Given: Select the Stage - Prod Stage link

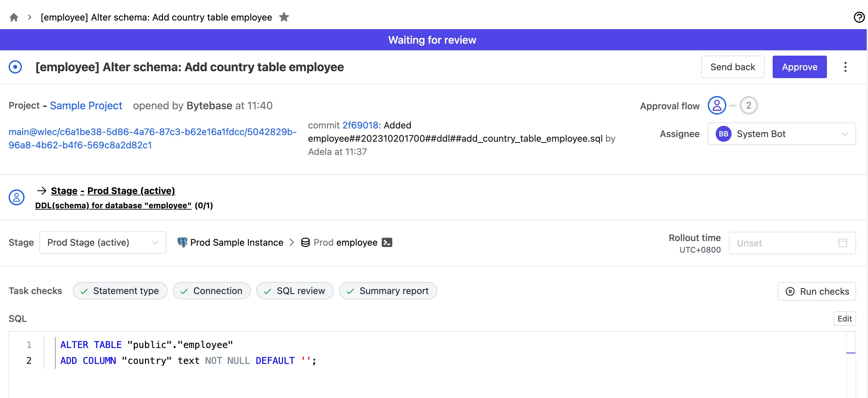Looking at the screenshot, I should tap(113, 190).
